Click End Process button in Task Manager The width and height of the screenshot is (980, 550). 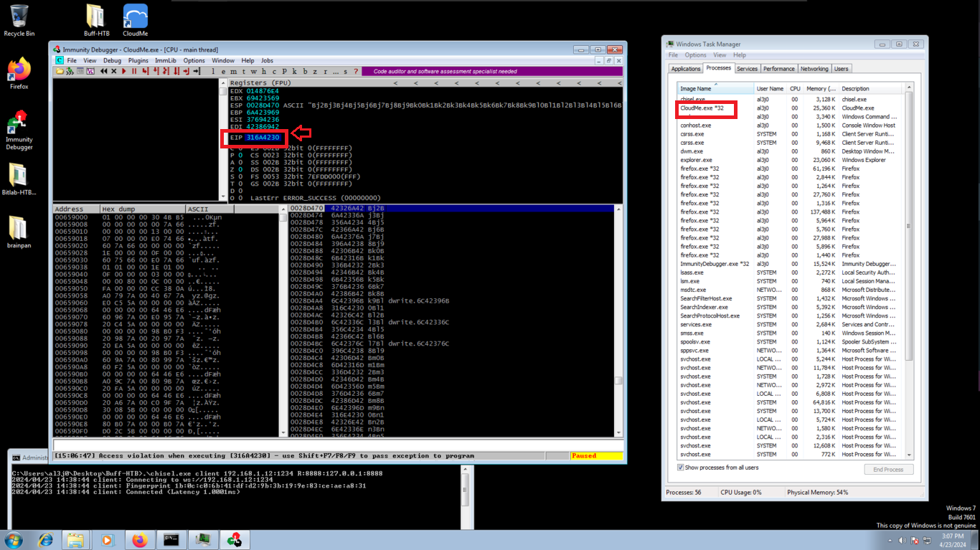888,470
